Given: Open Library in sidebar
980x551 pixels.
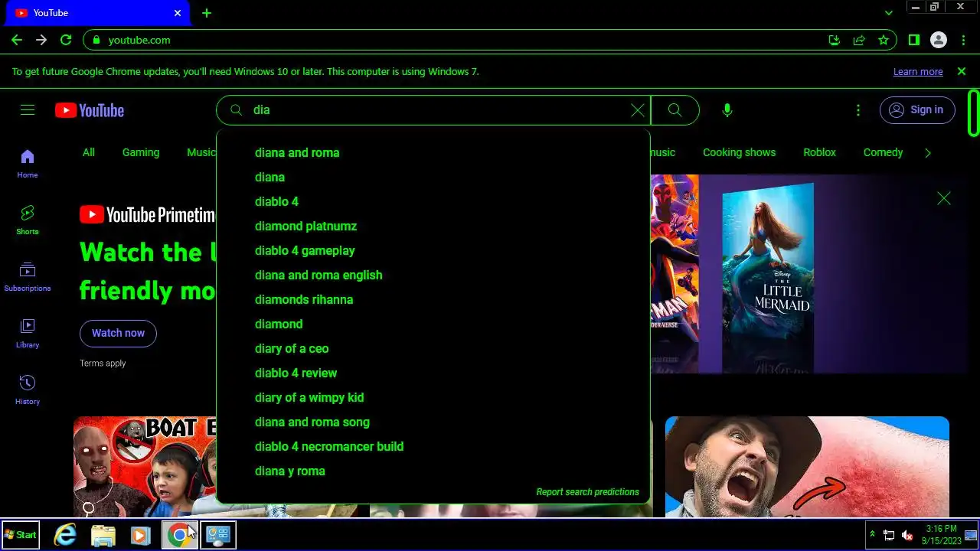Looking at the screenshot, I should (x=28, y=333).
